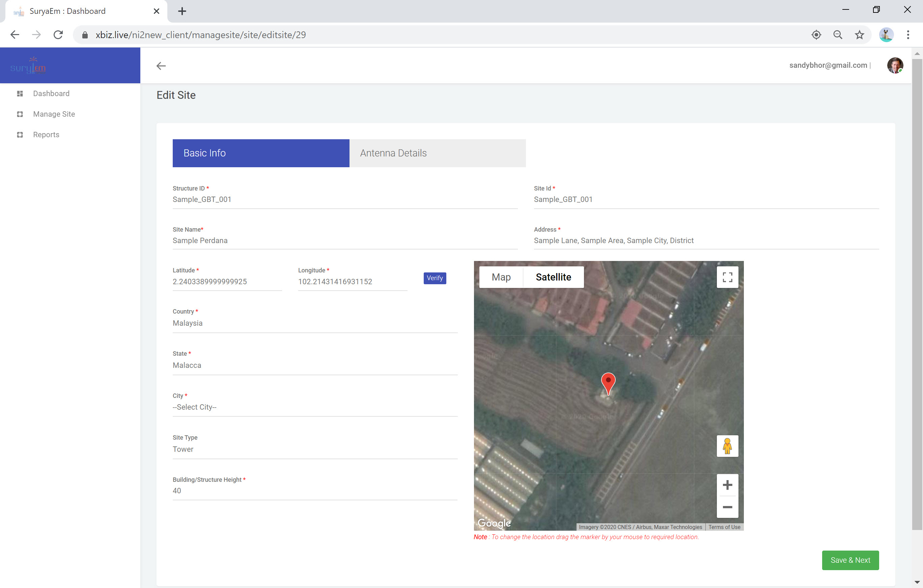Viewport: 923px width, 588px height.
Task: Click the Site Id input field
Action: [706, 200]
